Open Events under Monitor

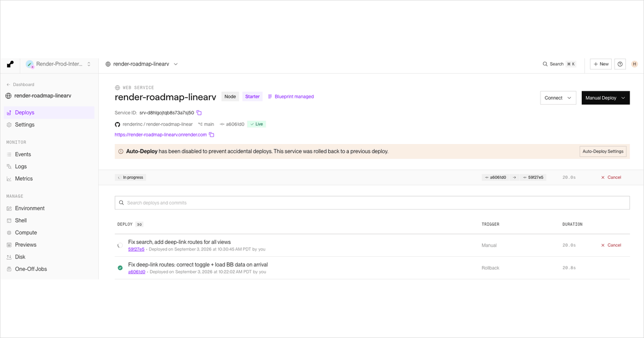point(49,154)
